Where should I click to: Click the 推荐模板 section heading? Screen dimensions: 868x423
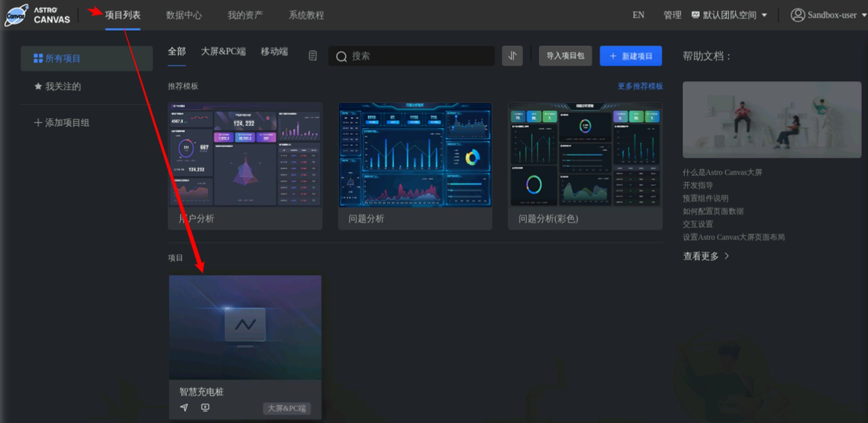[x=183, y=86]
